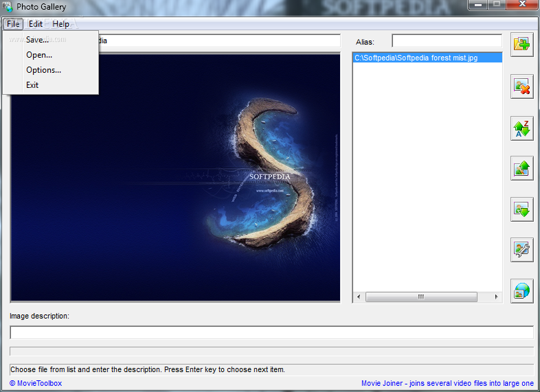Open the © MovieToolbox link
The height and width of the screenshot is (392, 540).
tap(36, 383)
